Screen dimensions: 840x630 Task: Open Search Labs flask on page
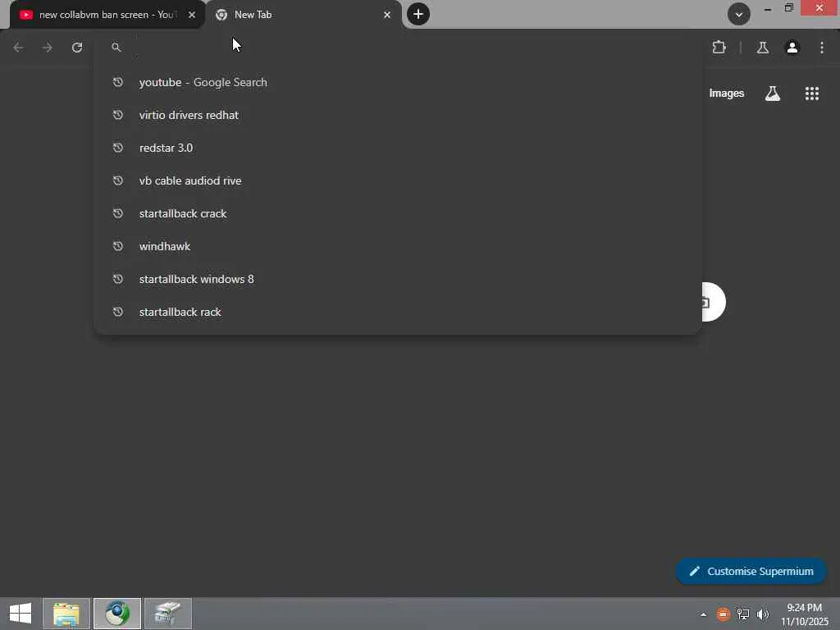click(773, 94)
